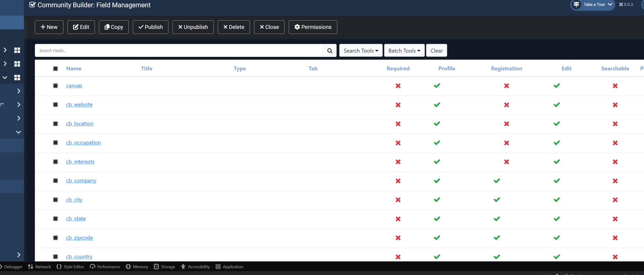Open the Application devtools tab
The image size is (644, 275).
[229, 267]
